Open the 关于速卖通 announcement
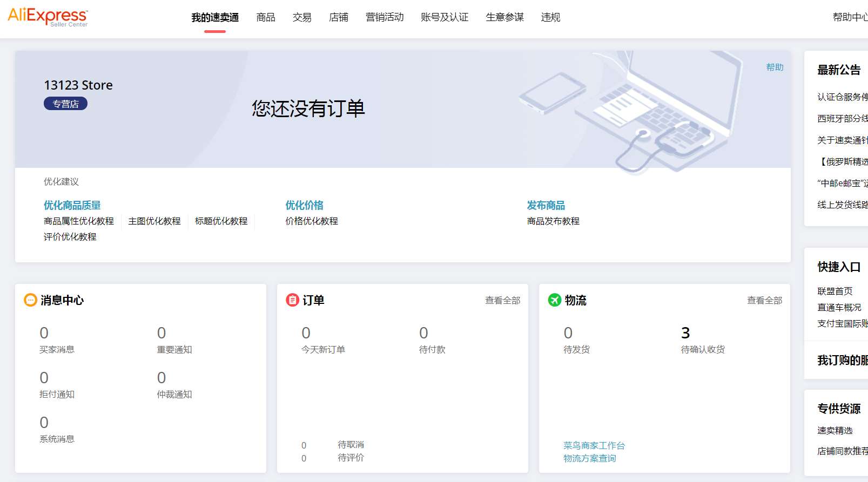This screenshot has width=868, height=482. (x=843, y=140)
